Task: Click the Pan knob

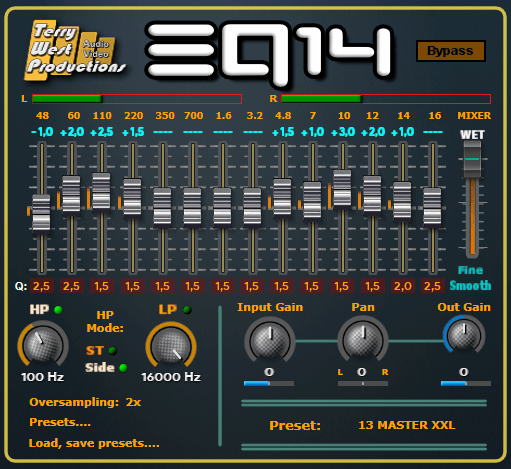Action: (363, 340)
